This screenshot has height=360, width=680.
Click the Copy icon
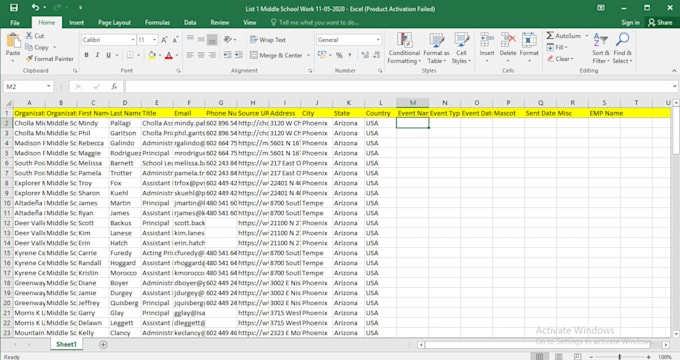(29, 47)
